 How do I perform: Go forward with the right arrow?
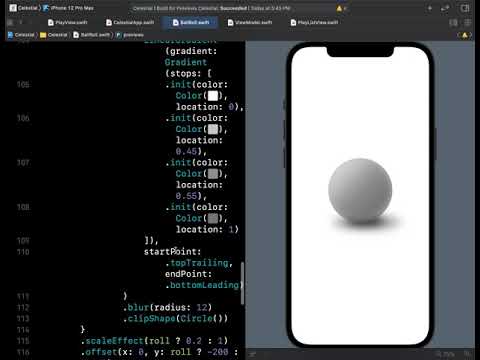click(30, 22)
